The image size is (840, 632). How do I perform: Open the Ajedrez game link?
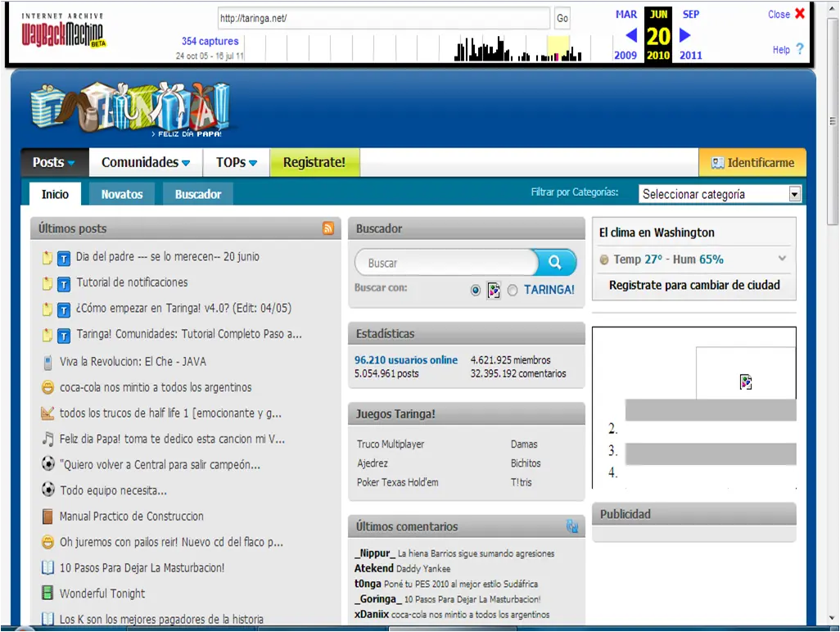tap(373, 463)
